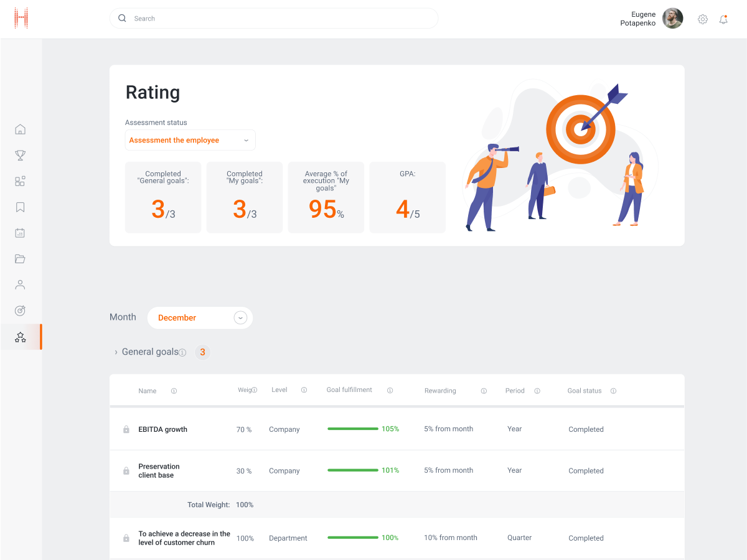Click the user profile icon in sidebar
Viewport: 747px width, 560px height.
click(x=20, y=285)
